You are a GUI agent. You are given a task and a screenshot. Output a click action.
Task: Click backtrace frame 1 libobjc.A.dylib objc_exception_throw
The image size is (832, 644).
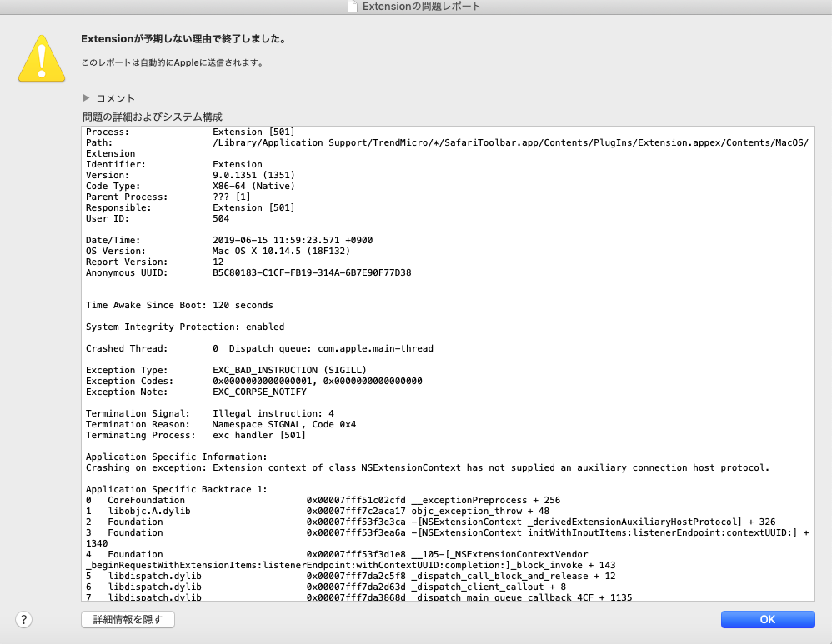(x=318, y=511)
